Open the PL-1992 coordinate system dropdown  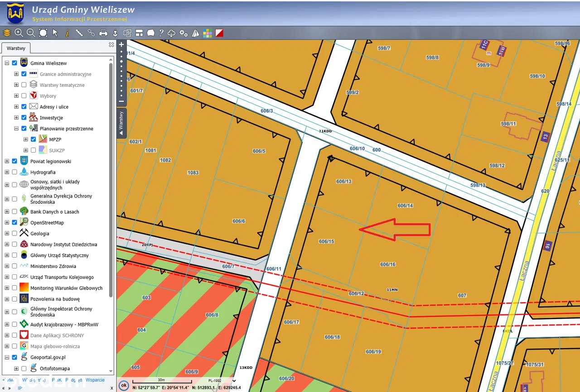(234, 381)
